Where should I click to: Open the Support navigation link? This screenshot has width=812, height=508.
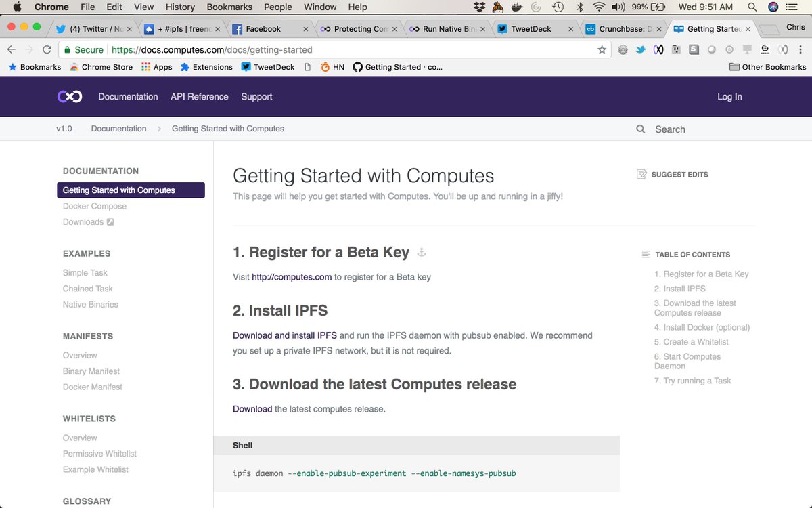(x=256, y=97)
